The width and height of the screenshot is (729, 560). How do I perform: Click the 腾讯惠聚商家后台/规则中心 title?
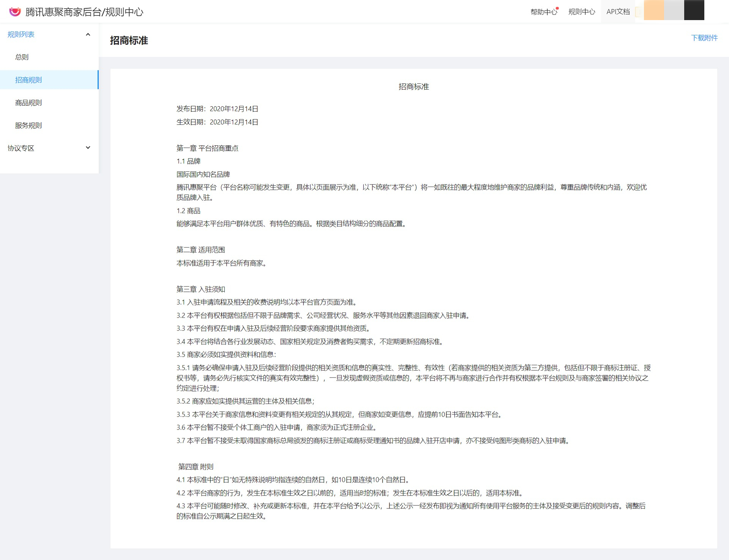pos(84,12)
